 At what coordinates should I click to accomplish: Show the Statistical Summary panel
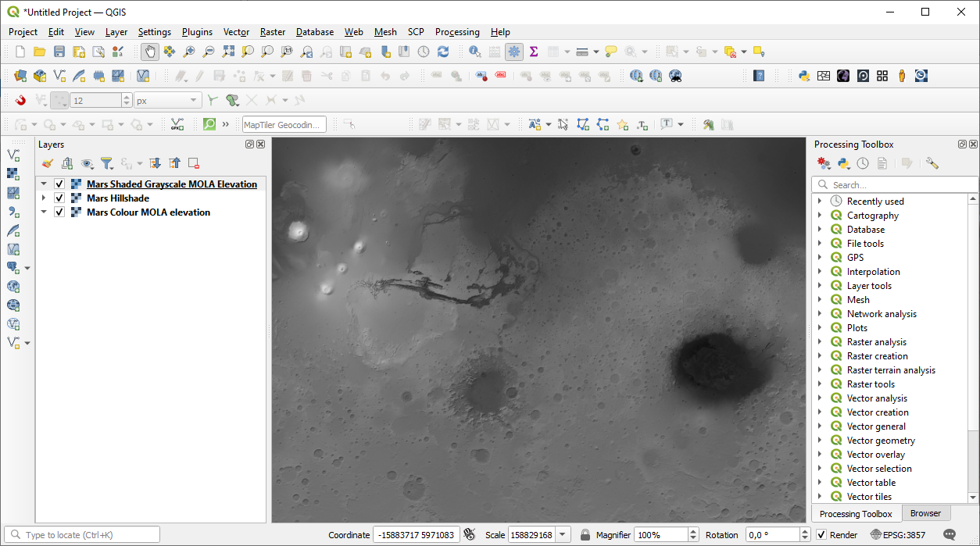pyautogui.click(x=533, y=52)
